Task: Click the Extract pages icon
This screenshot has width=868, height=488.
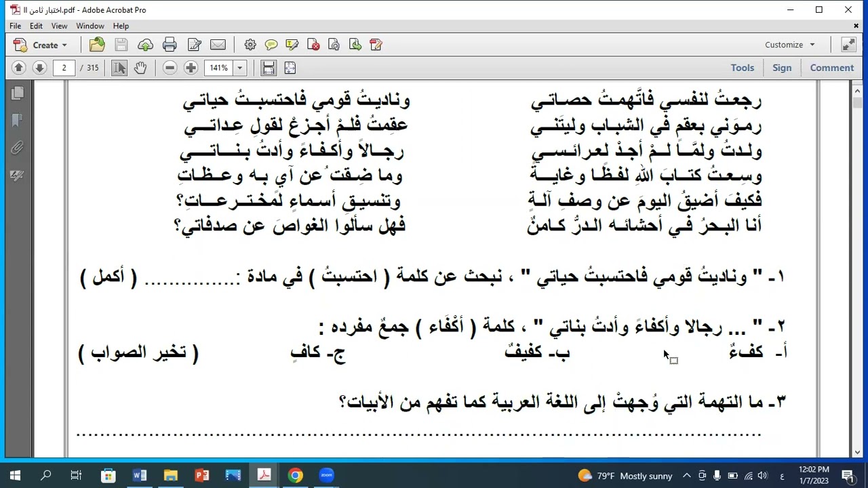Action: [x=355, y=45]
